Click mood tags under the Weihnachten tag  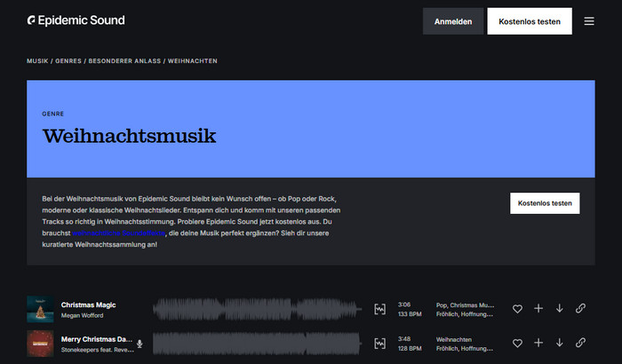point(465,349)
